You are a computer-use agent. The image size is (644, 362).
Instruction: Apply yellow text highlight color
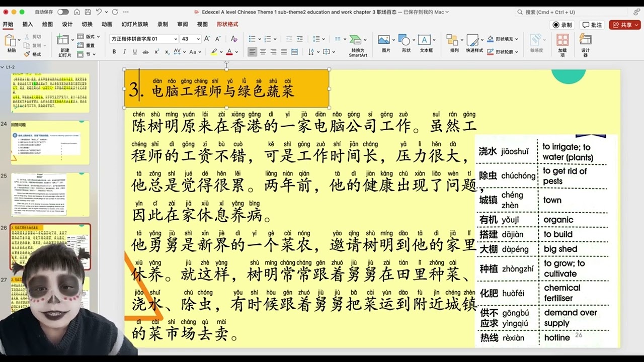pyautogui.click(x=214, y=52)
